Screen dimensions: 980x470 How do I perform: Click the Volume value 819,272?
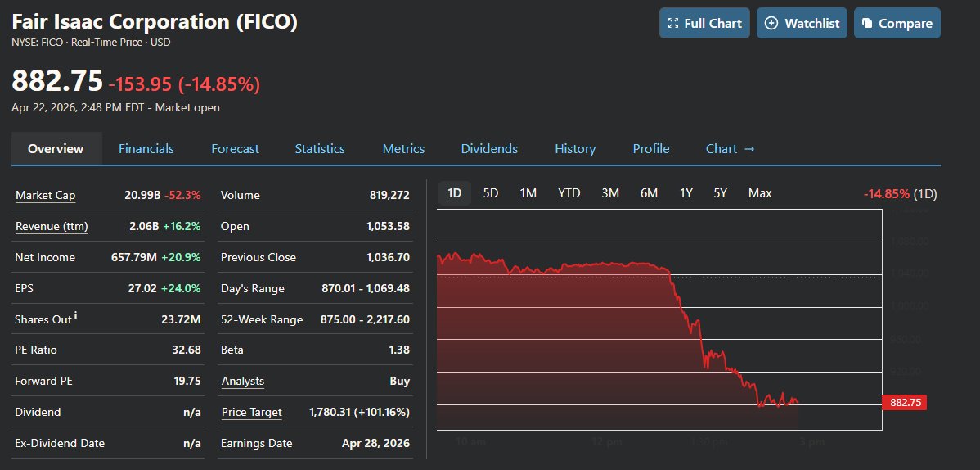(x=389, y=195)
